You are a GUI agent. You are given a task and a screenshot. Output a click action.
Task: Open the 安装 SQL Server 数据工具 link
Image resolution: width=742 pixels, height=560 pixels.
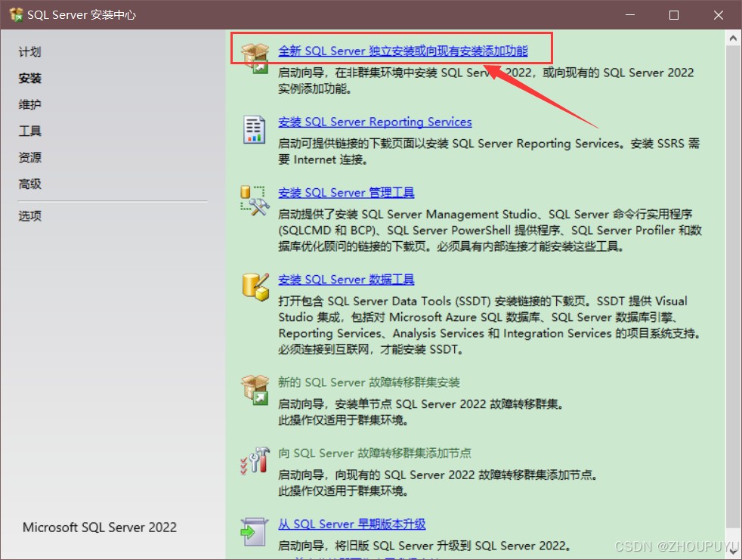click(x=346, y=280)
